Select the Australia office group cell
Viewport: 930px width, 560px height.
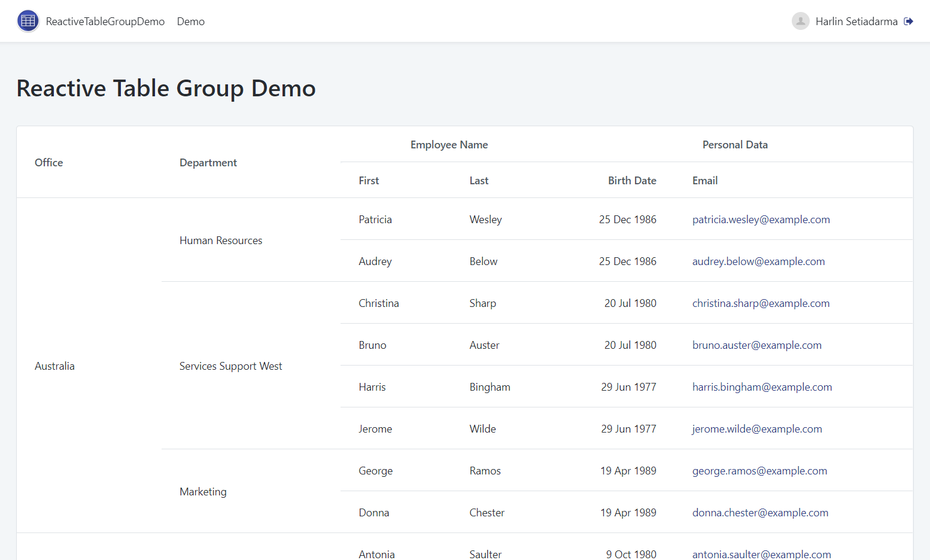[x=54, y=366]
